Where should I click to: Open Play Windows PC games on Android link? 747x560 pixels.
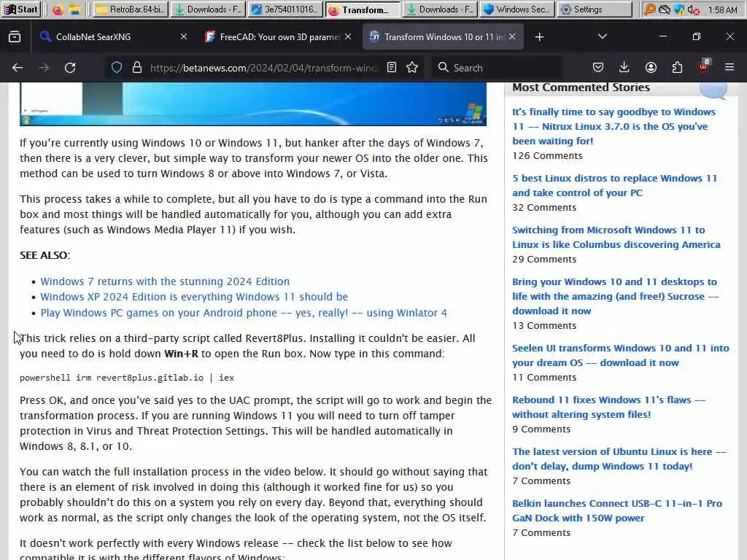point(244,313)
